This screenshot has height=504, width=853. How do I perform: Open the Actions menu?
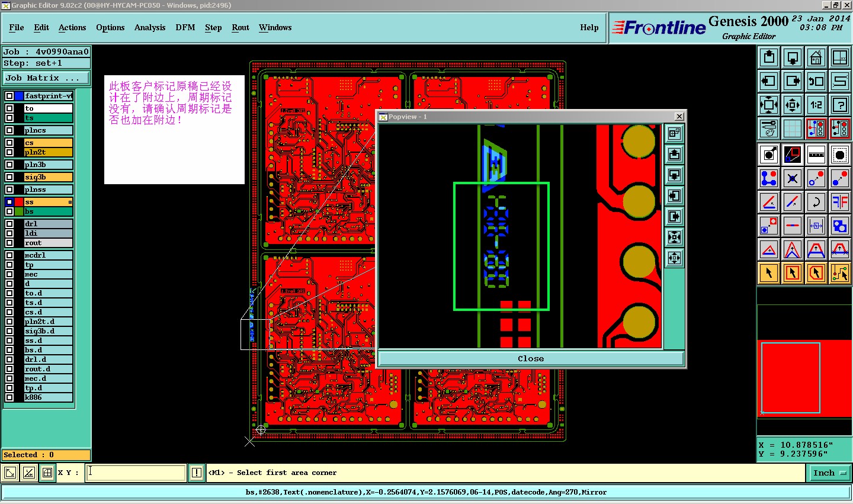(72, 27)
